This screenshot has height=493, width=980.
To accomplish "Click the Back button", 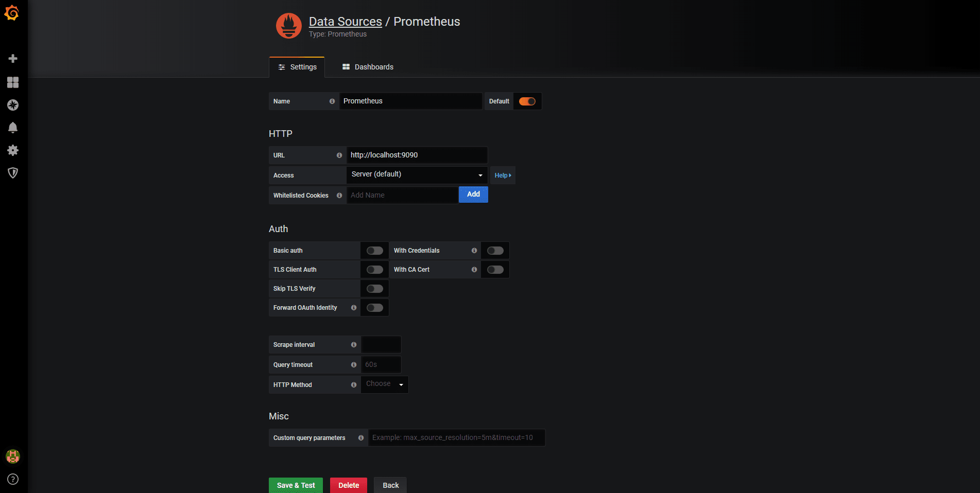I will (390, 485).
